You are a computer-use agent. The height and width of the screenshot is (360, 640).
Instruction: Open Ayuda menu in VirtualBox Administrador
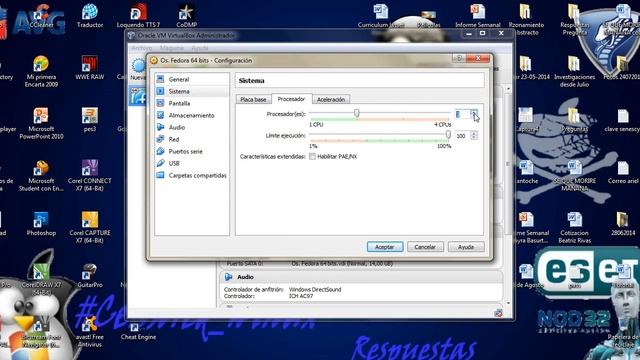(x=200, y=48)
